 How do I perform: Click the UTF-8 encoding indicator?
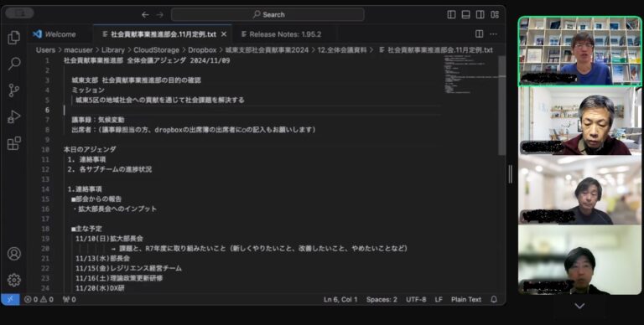(416, 300)
